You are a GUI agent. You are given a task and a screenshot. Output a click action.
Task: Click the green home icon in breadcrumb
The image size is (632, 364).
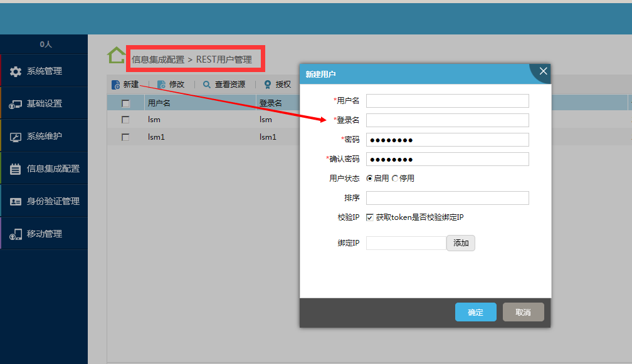(x=116, y=56)
